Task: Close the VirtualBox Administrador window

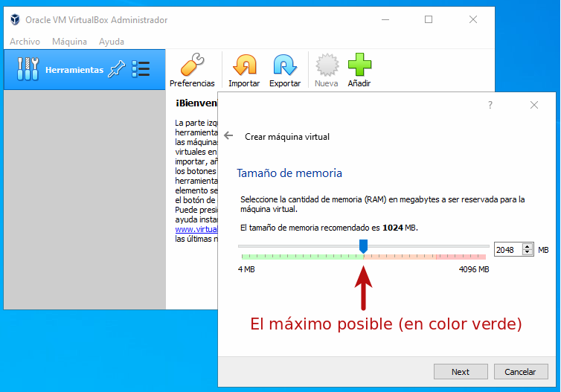Action: click(x=473, y=19)
